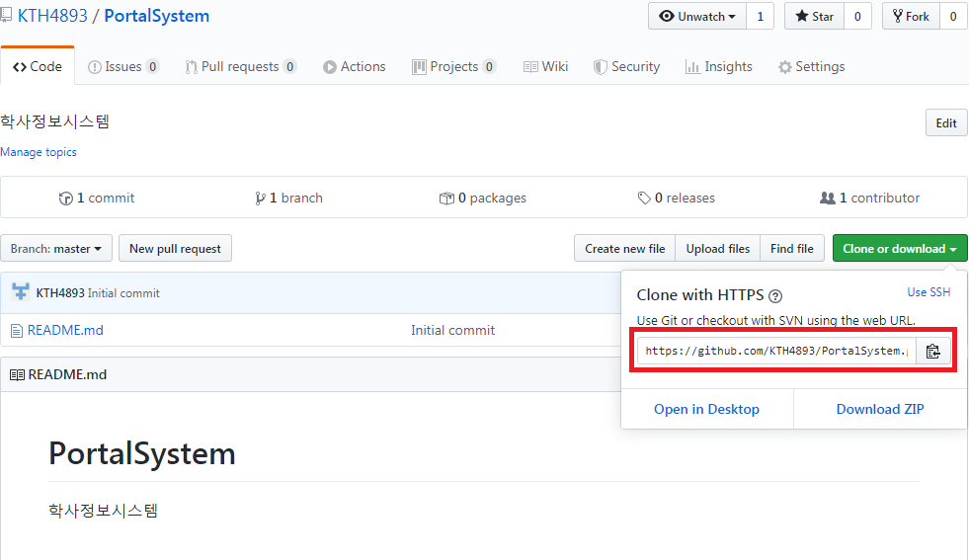
Task: Click the board icon on Projects tab
Action: tap(419, 67)
